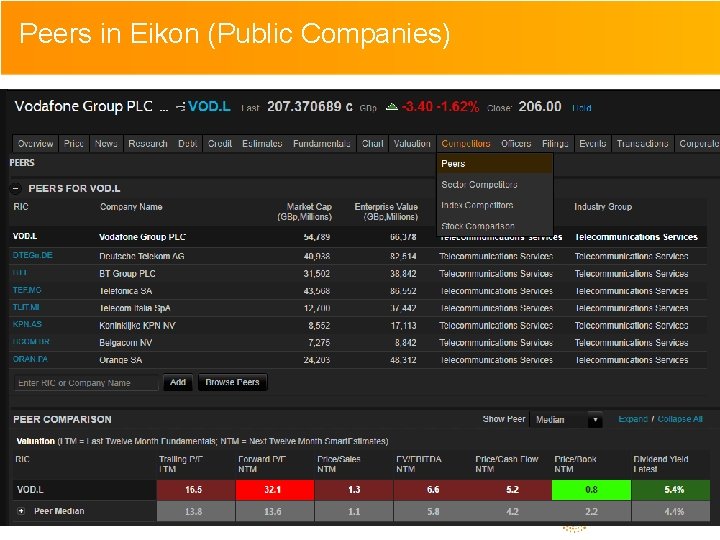This screenshot has height=540, width=720.
Task: Click the Vodafone Group PLC row name
Action: 142,237
